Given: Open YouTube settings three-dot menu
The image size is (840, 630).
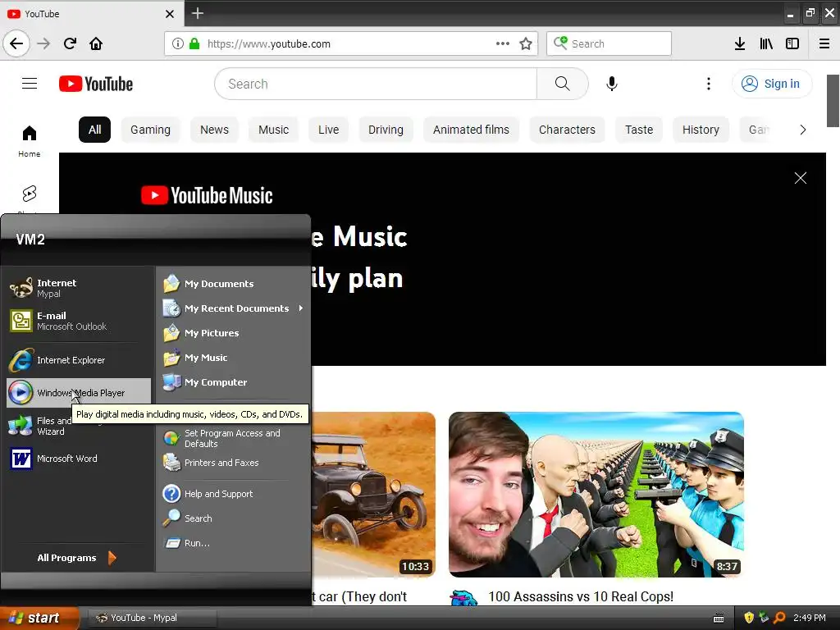Looking at the screenshot, I should tap(709, 84).
